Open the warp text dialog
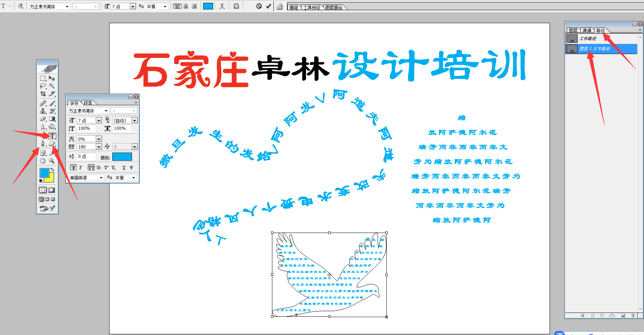Image resolution: width=644 pixels, height=335 pixels. pyautogui.click(x=222, y=6)
